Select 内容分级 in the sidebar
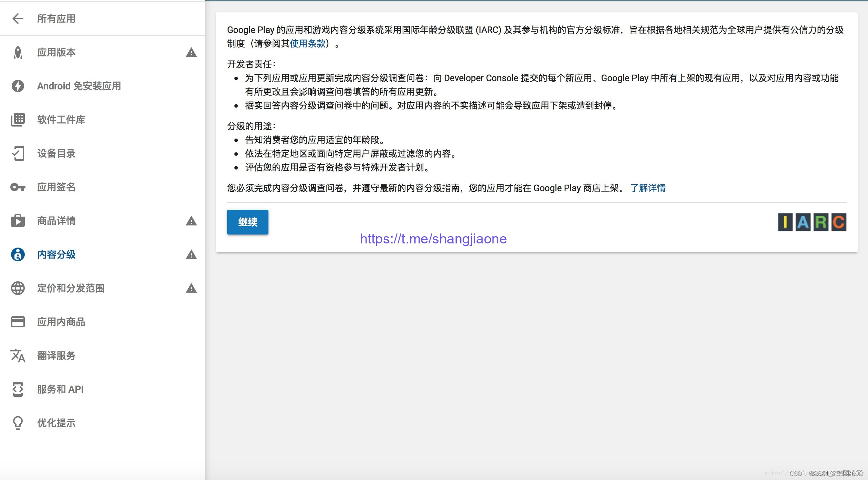Screen dimensions: 868x480 56,254
